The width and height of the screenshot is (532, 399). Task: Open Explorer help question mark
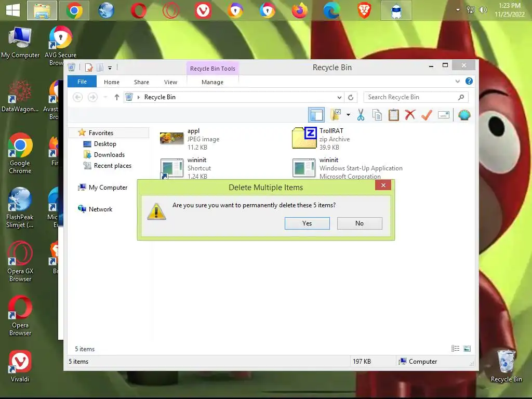point(469,81)
